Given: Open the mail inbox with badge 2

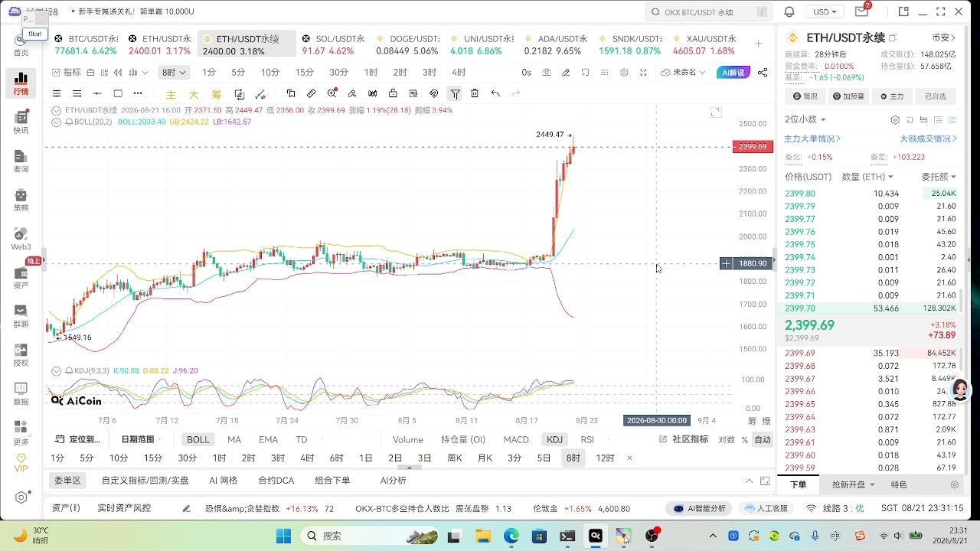Looking at the screenshot, I should tap(862, 11).
